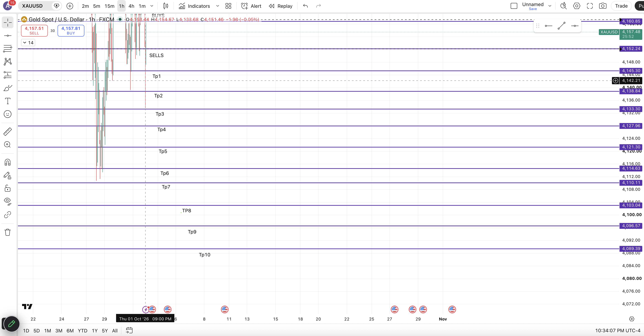Open the candlestick chart style selector
Screen dimensions: 644x336
click(x=166, y=6)
